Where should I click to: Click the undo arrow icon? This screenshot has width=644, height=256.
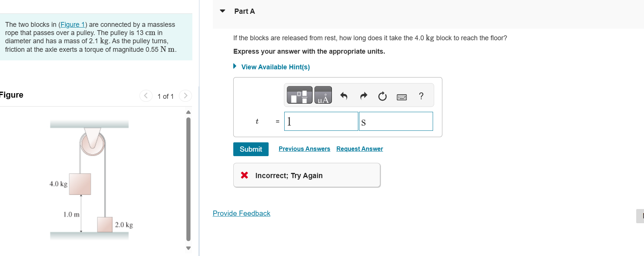(x=344, y=96)
